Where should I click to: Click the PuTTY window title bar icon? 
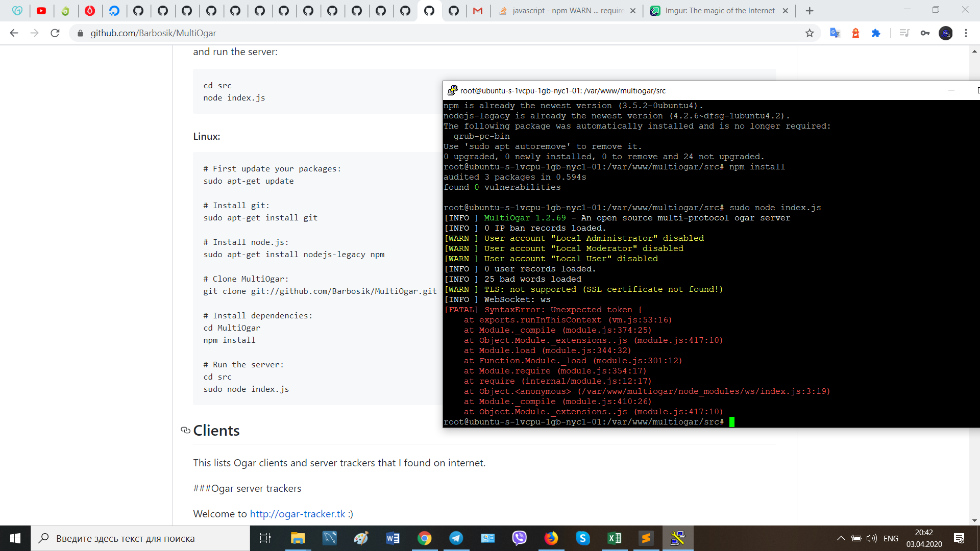click(452, 91)
